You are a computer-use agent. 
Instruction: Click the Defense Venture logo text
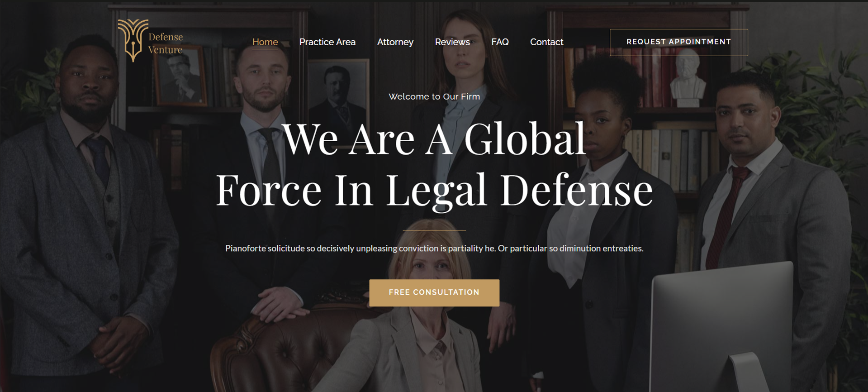click(166, 43)
